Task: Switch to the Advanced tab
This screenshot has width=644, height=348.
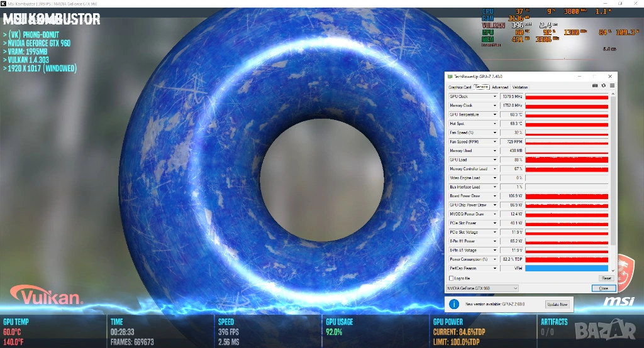Action: (x=500, y=87)
